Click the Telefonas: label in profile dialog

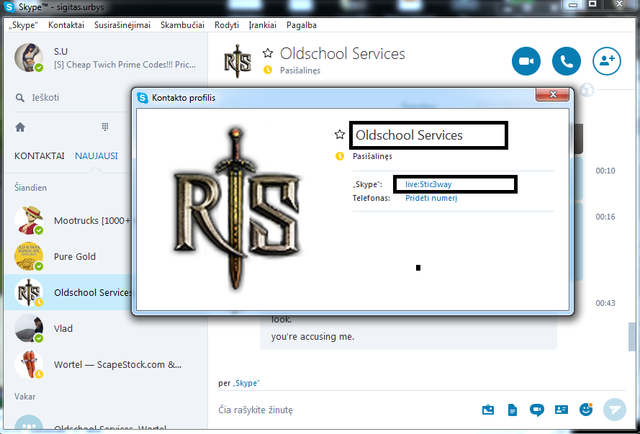click(371, 198)
